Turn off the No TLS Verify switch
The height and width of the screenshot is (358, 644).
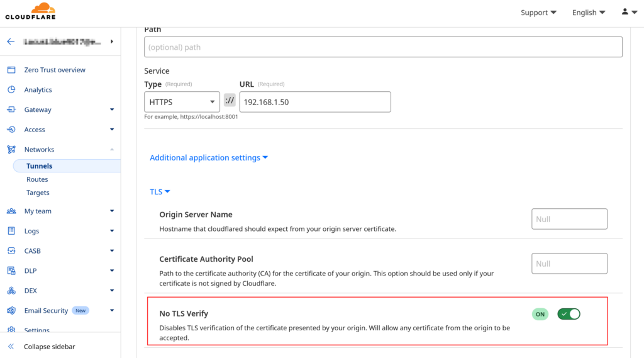click(569, 314)
